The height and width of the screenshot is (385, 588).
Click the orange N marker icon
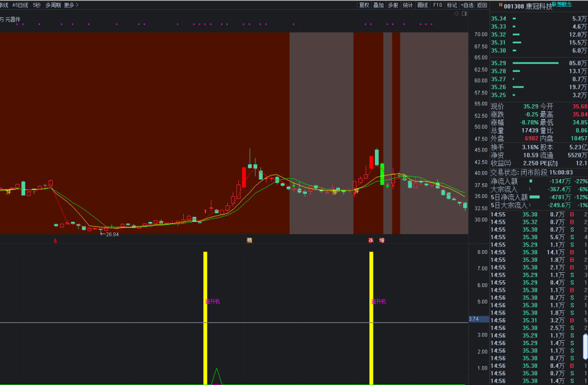point(500,5)
